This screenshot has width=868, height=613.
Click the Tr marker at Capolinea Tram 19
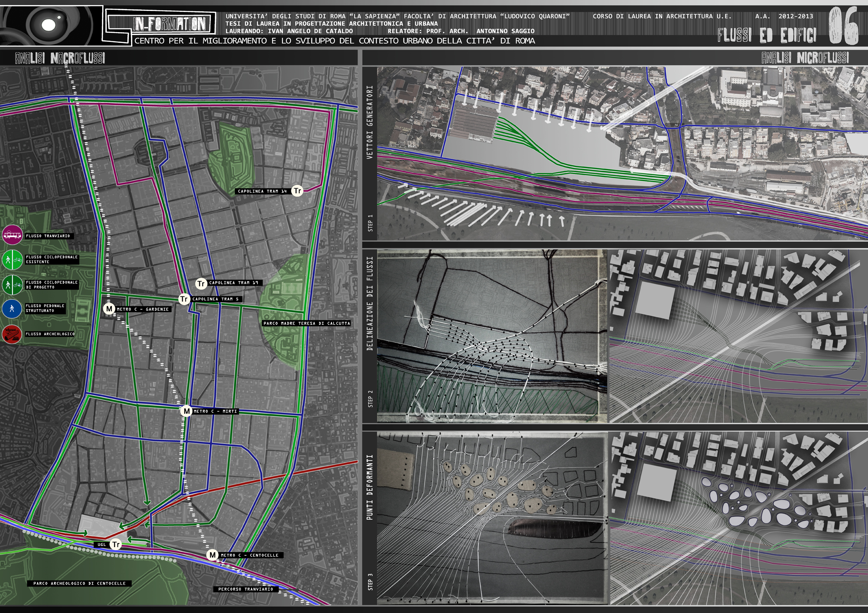pos(201,283)
